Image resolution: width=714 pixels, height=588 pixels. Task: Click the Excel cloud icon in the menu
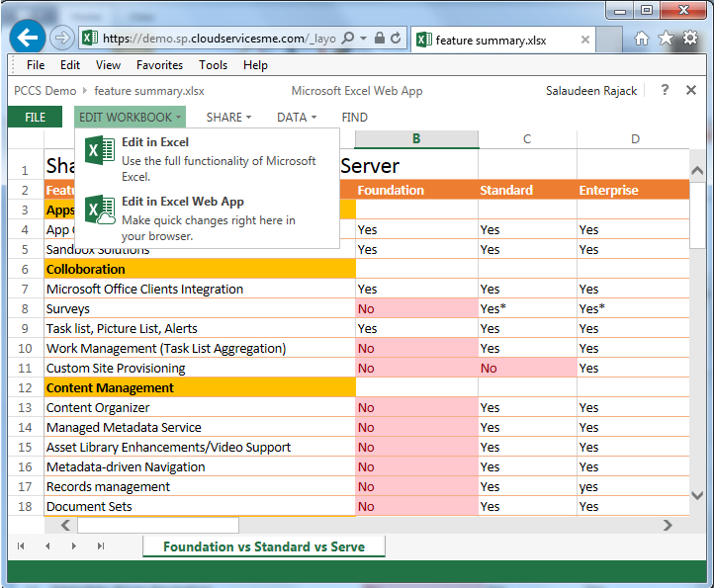[100, 210]
